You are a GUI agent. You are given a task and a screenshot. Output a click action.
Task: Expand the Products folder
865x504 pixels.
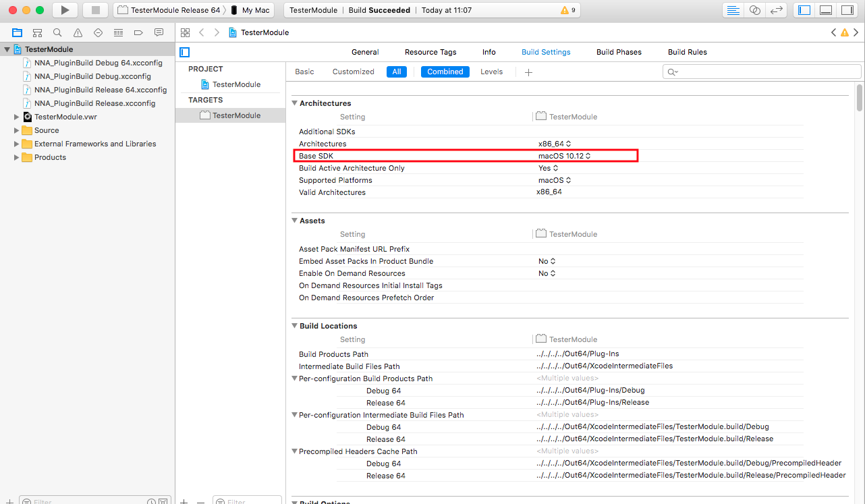click(17, 157)
